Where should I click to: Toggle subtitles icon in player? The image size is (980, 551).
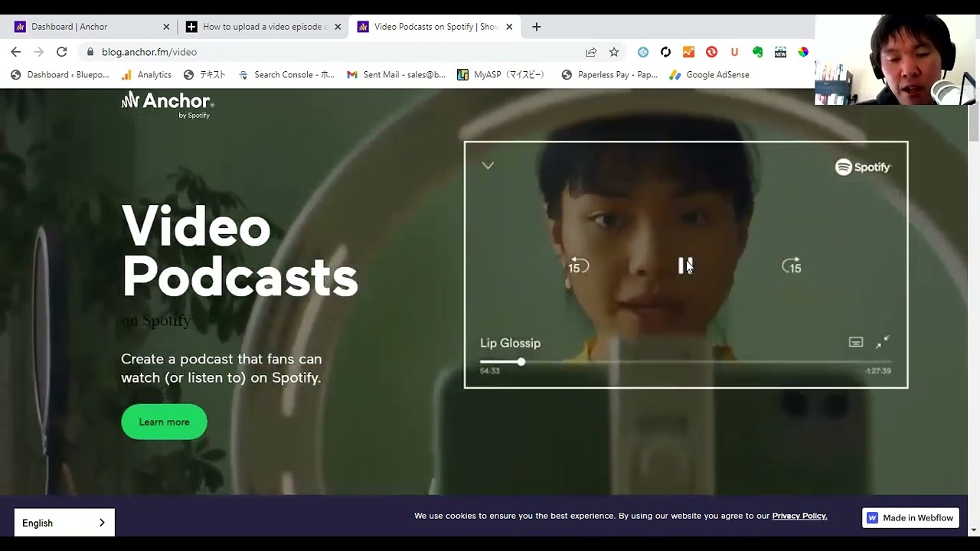click(x=856, y=342)
